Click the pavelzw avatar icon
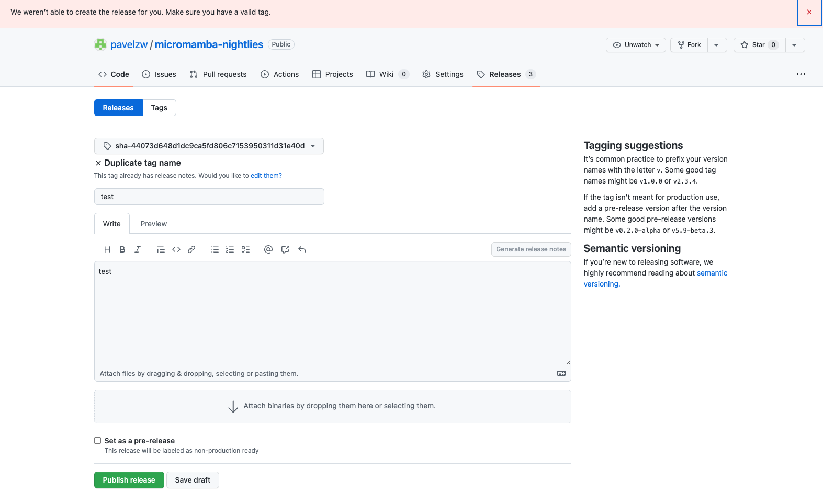This screenshot has width=823, height=504. click(100, 44)
